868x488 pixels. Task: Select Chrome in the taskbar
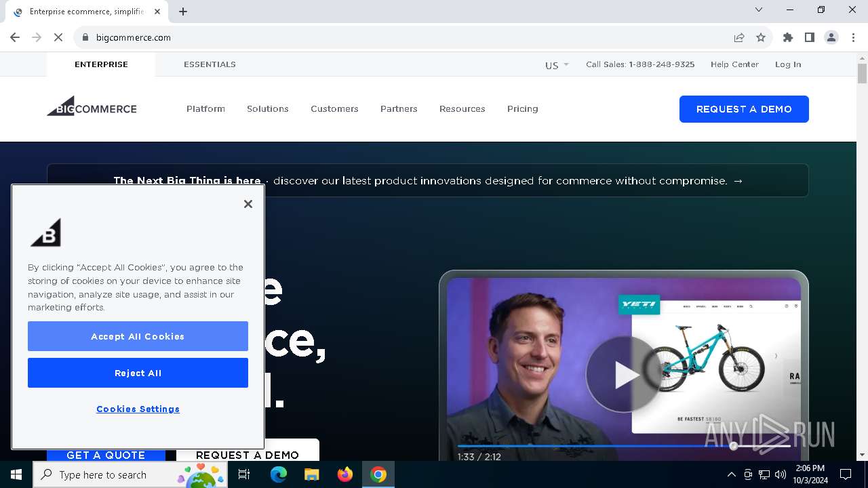[x=378, y=474]
